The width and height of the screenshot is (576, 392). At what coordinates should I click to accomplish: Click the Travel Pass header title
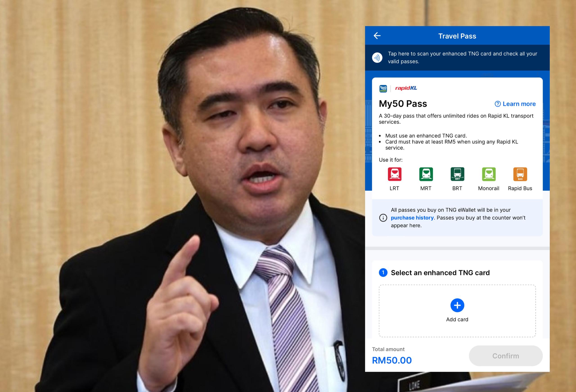coord(457,36)
